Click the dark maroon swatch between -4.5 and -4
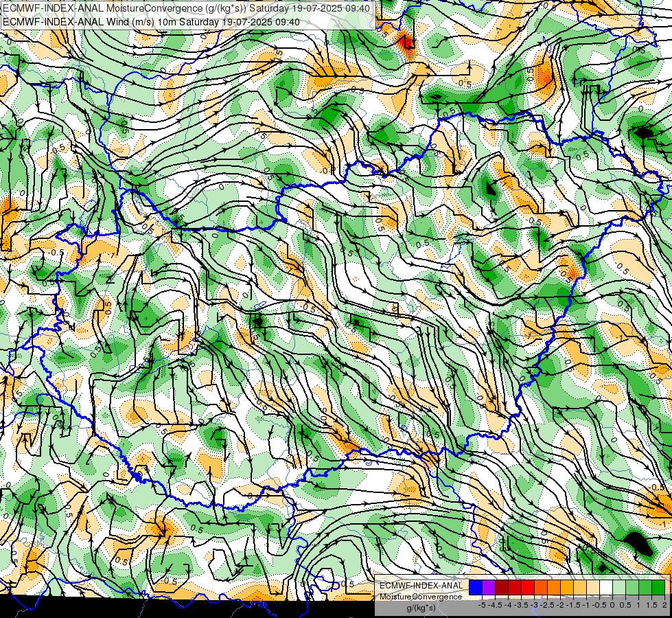The height and width of the screenshot is (618, 672). click(502, 587)
